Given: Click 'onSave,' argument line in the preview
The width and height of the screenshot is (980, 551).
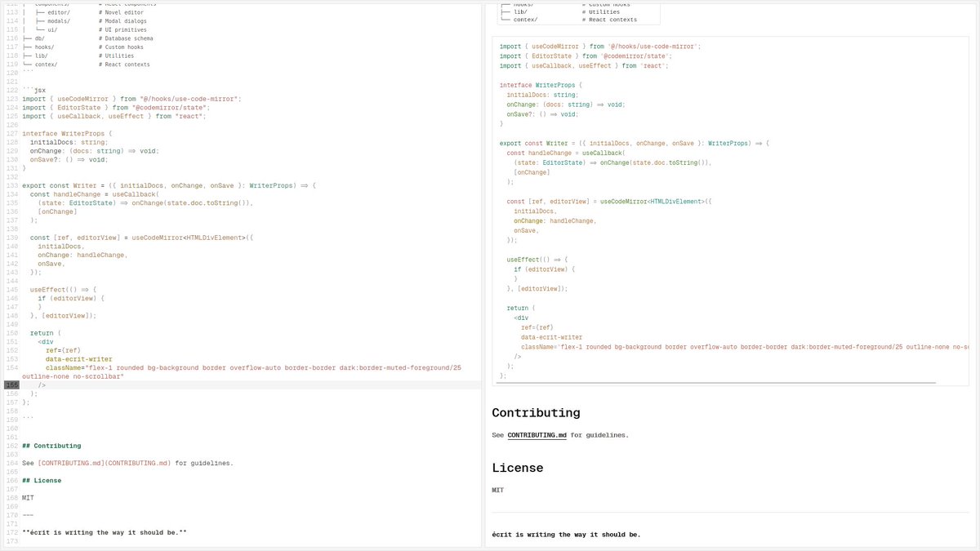Looking at the screenshot, I should click(x=528, y=230).
